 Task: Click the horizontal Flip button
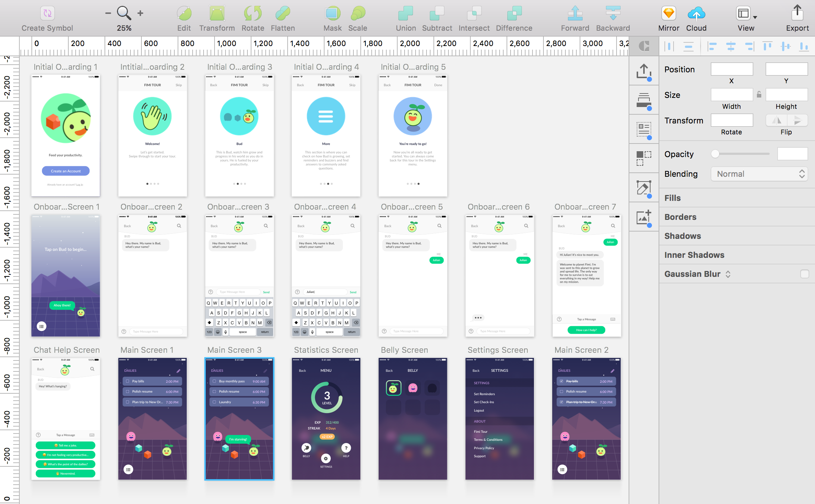777,120
